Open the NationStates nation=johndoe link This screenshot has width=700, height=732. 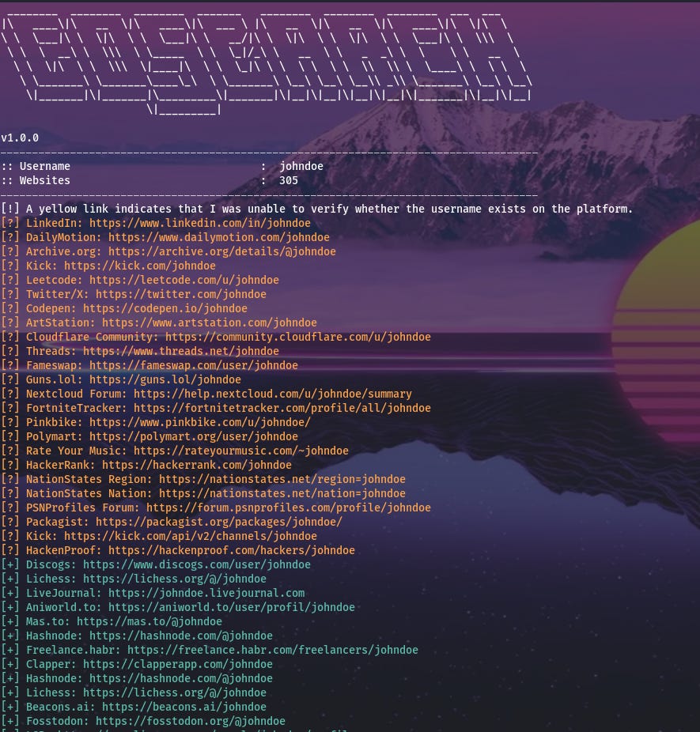[x=282, y=493]
